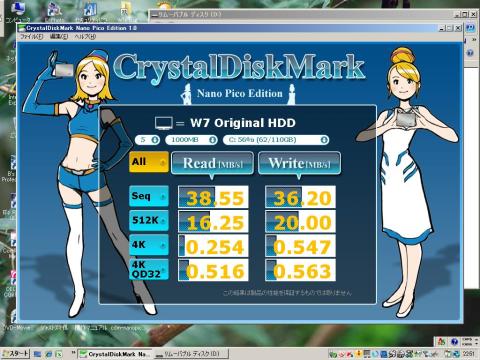
Task: Launch Internet Explorer from the quick launch bar
Action: 49,354
